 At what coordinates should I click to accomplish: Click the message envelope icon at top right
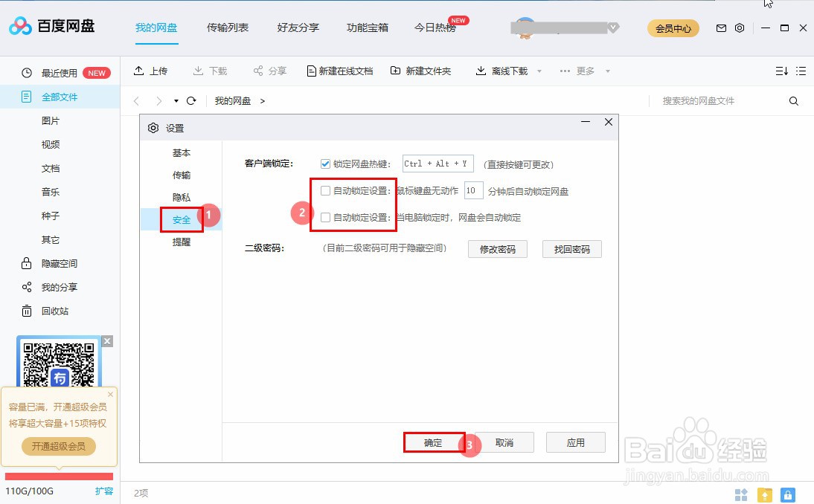(720, 28)
